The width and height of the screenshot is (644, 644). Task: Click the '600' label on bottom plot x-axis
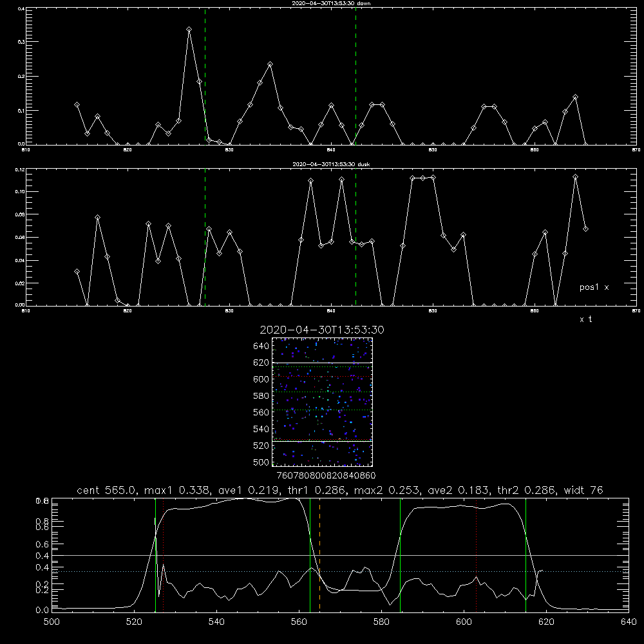(x=464, y=622)
